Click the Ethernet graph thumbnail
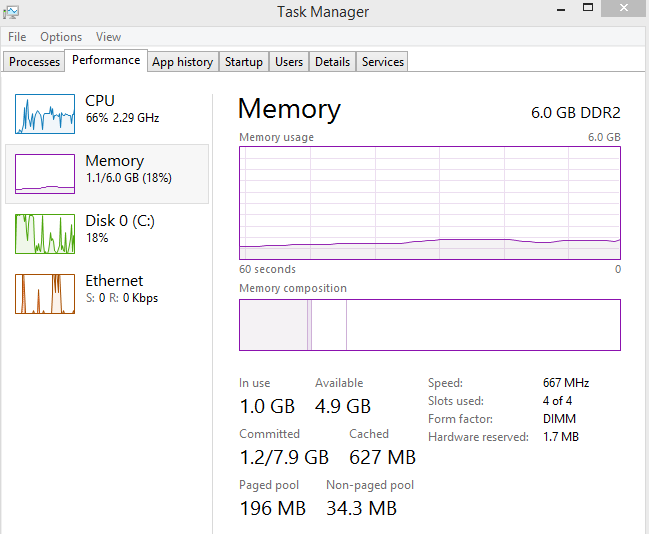 45,294
